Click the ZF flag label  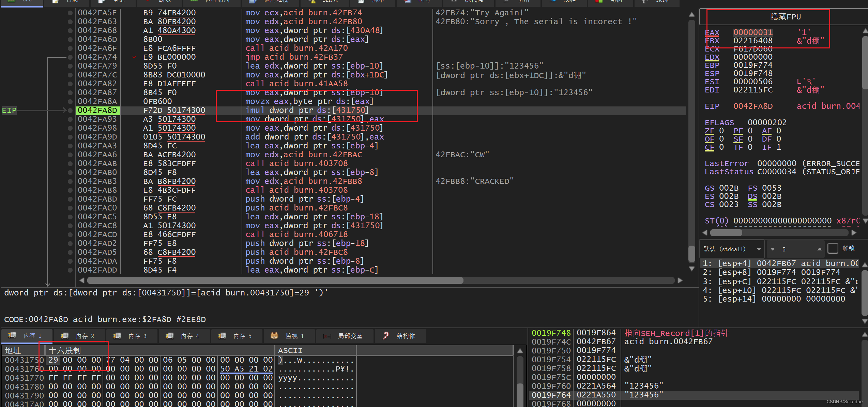[709, 131]
